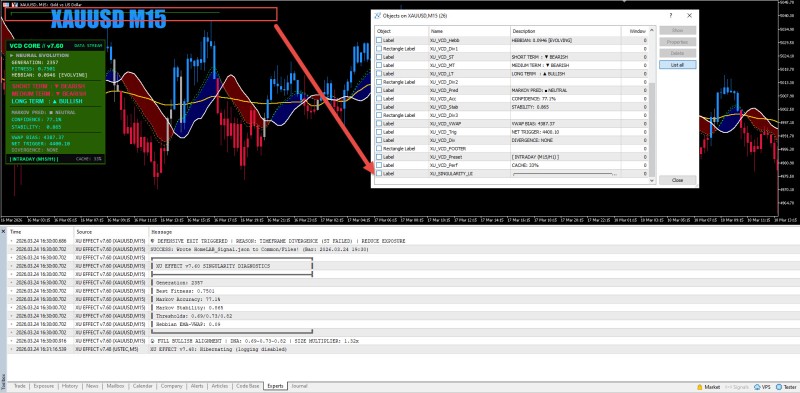Click the objects list scroll-up arrow
This screenshot has width=800, height=393.
[x=652, y=30]
